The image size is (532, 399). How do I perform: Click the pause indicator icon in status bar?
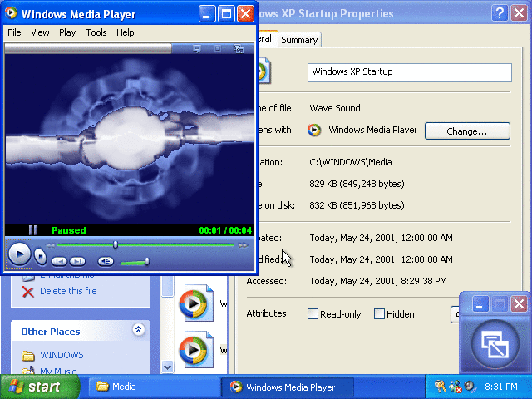click(33, 230)
